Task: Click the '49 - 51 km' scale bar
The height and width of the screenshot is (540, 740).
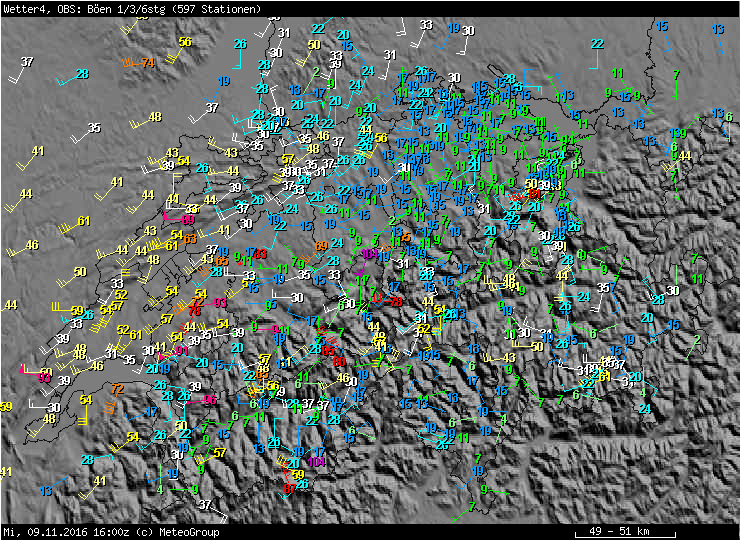Action: (x=622, y=530)
